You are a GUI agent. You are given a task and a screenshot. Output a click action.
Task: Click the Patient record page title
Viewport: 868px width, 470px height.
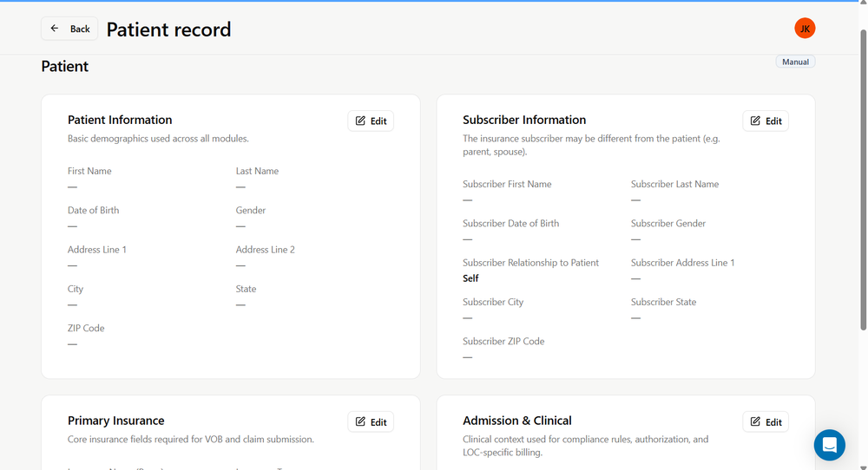pyautogui.click(x=168, y=29)
